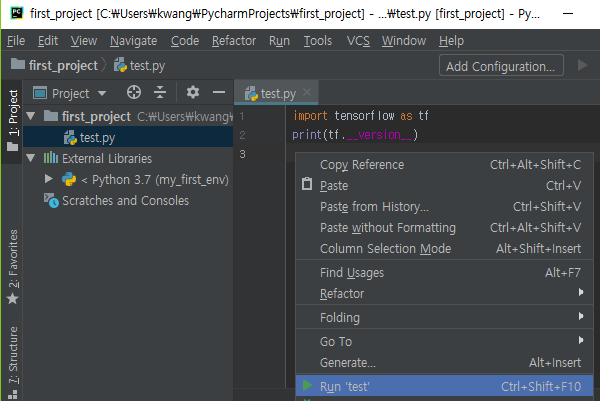The width and height of the screenshot is (600, 401).
Task: Choose Paste from History in context menu
Action: tap(444, 207)
